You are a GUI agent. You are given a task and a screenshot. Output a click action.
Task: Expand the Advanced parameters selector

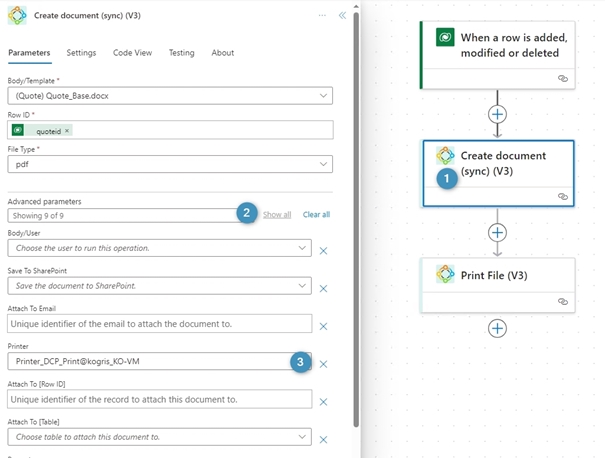pos(131,216)
